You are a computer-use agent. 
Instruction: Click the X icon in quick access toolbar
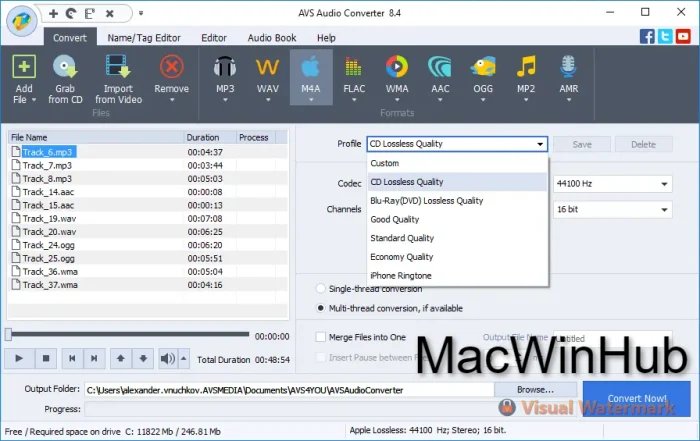click(109, 13)
